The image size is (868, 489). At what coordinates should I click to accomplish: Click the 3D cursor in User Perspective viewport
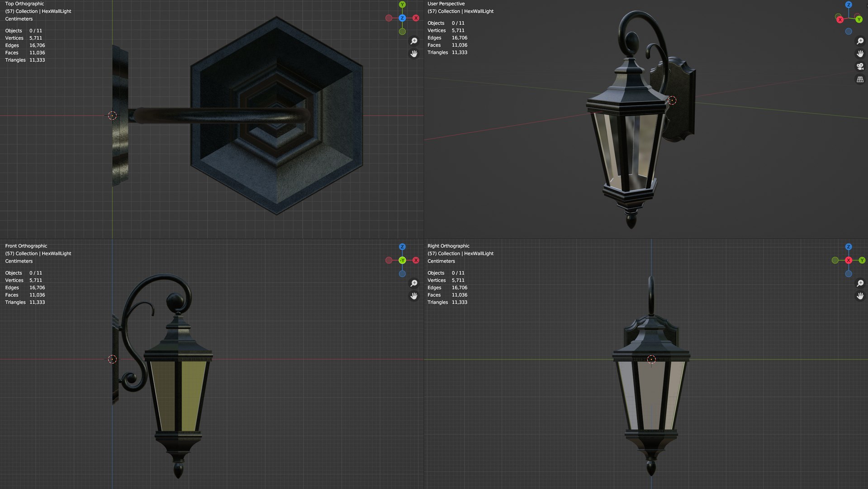[672, 101]
